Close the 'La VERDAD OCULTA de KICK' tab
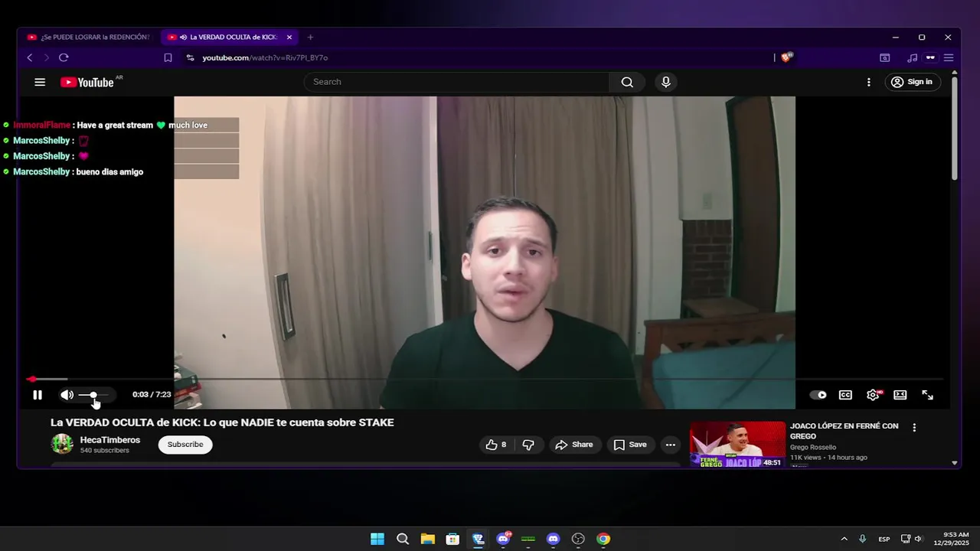Viewport: 980px width, 551px height. (x=289, y=37)
